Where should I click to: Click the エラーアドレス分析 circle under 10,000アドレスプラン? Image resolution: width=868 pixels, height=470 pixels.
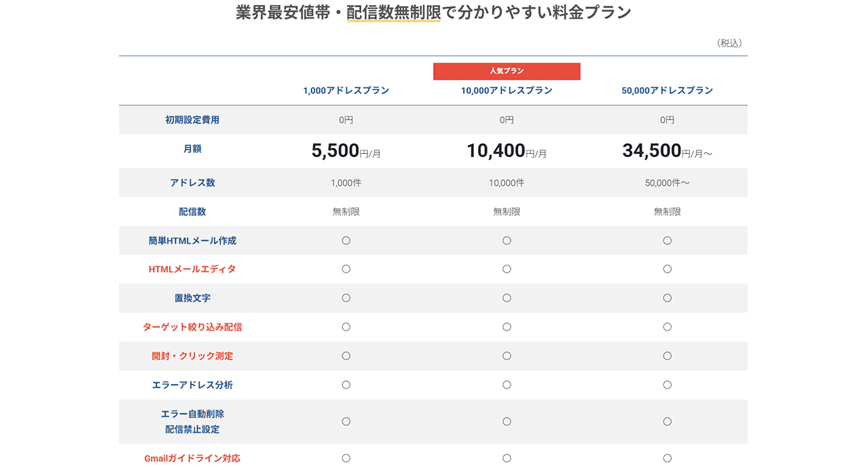[506, 385]
